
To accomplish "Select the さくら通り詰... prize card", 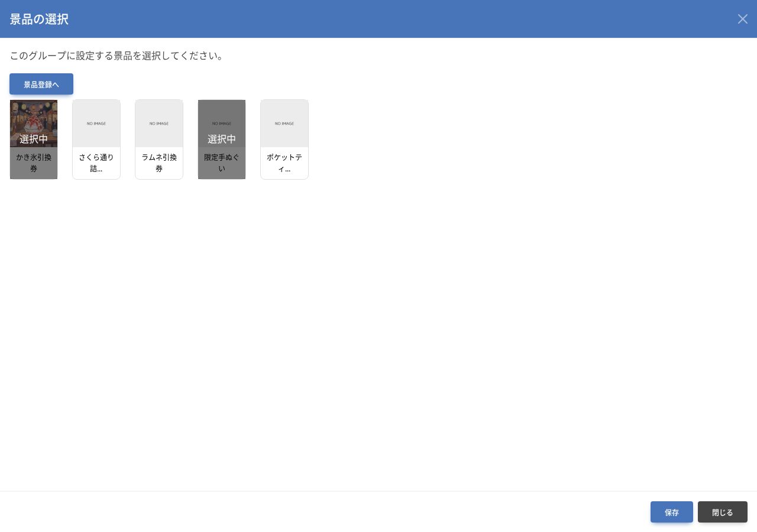I will click(x=96, y=140).
